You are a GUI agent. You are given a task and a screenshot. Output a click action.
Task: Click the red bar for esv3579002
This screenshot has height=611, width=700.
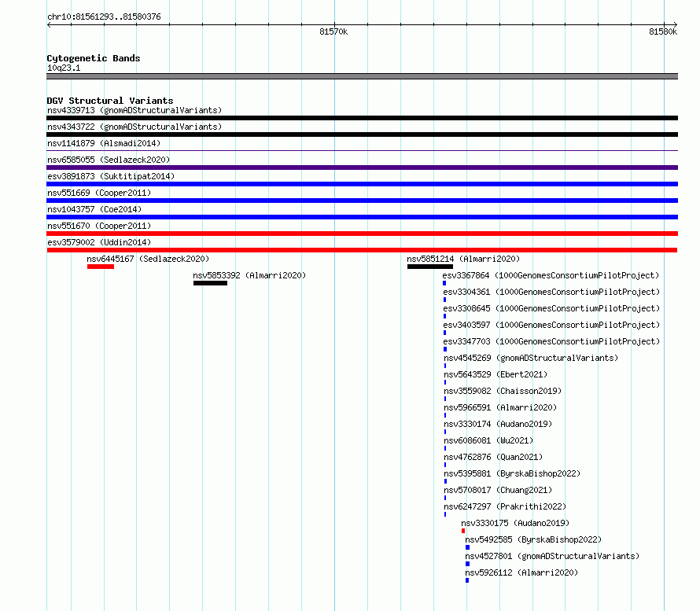362,250
